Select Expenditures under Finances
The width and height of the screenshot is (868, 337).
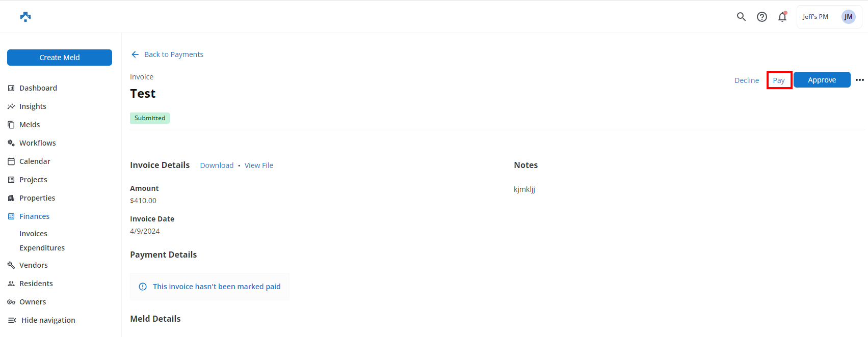tap(42, 248)
